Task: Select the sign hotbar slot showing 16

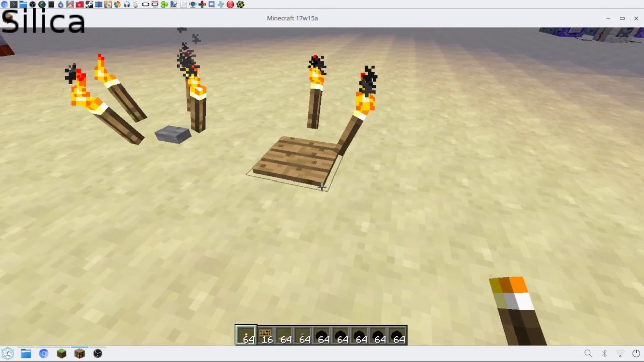Action: click(x=266, y=335)
